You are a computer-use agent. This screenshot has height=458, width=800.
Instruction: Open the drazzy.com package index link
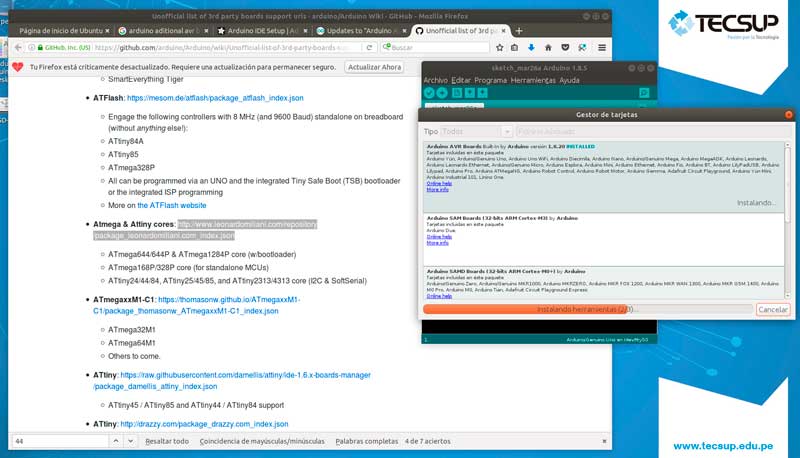click(x=204, y=424)
